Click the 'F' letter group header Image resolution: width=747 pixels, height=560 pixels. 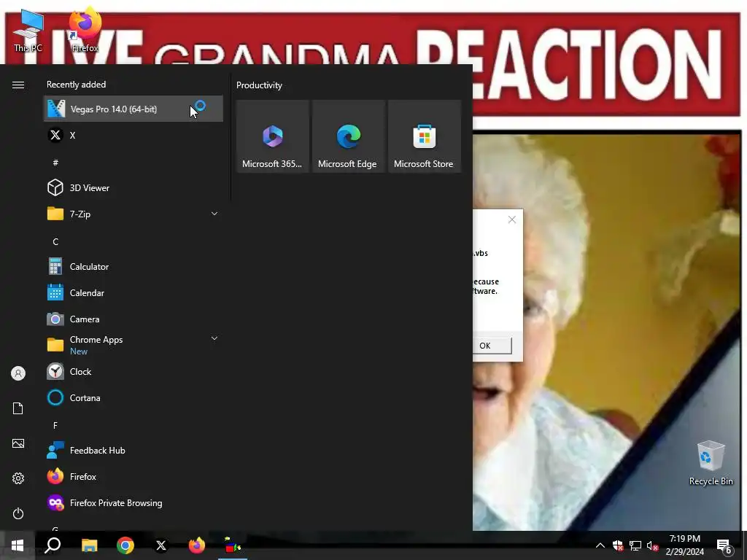[x=55, y=425]
